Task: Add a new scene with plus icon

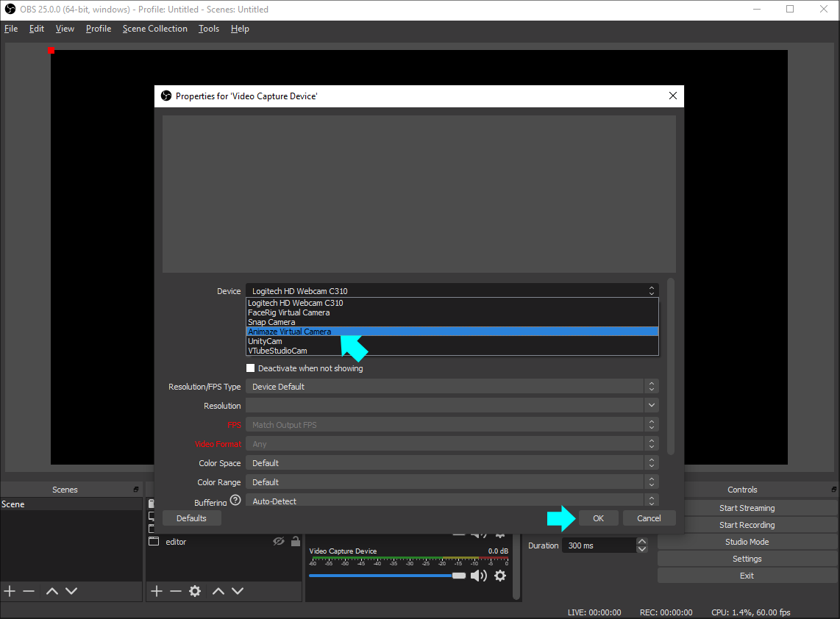Action: click(10, 590)
